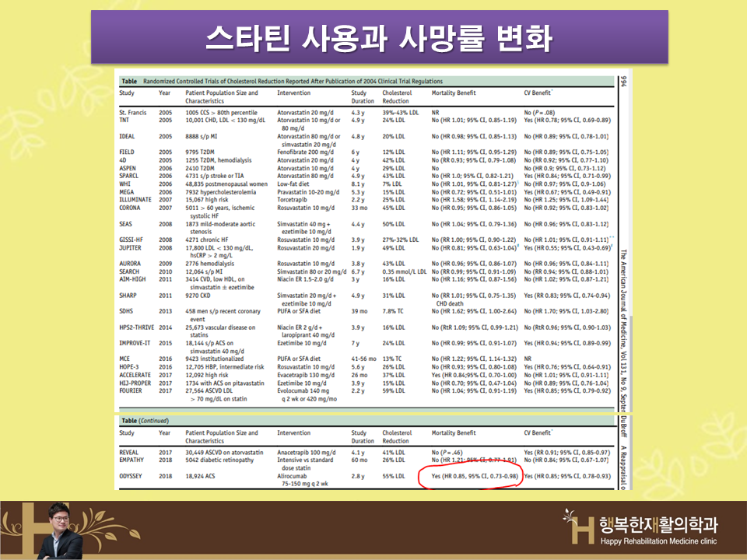
Task: Click the FIELD study name
Action: click(x=127, y=152)
